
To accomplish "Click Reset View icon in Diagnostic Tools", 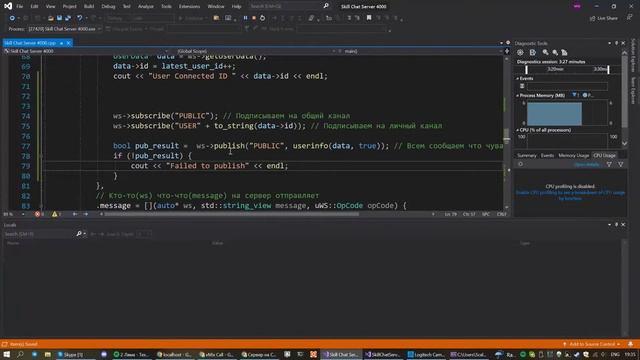I will (x=564, y=53).
